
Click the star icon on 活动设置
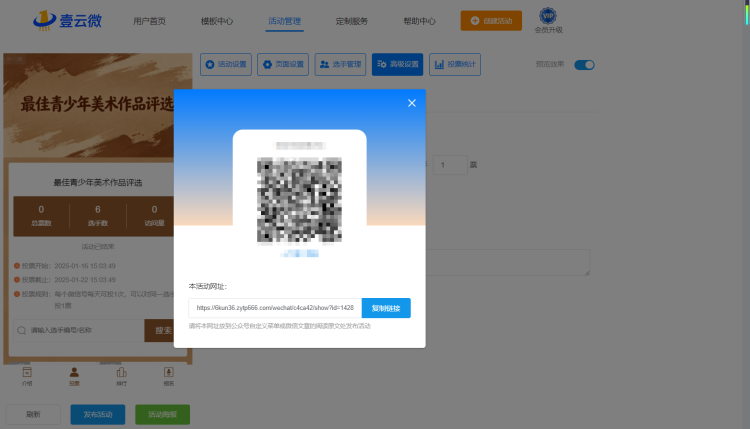click(x=210, y=64)
